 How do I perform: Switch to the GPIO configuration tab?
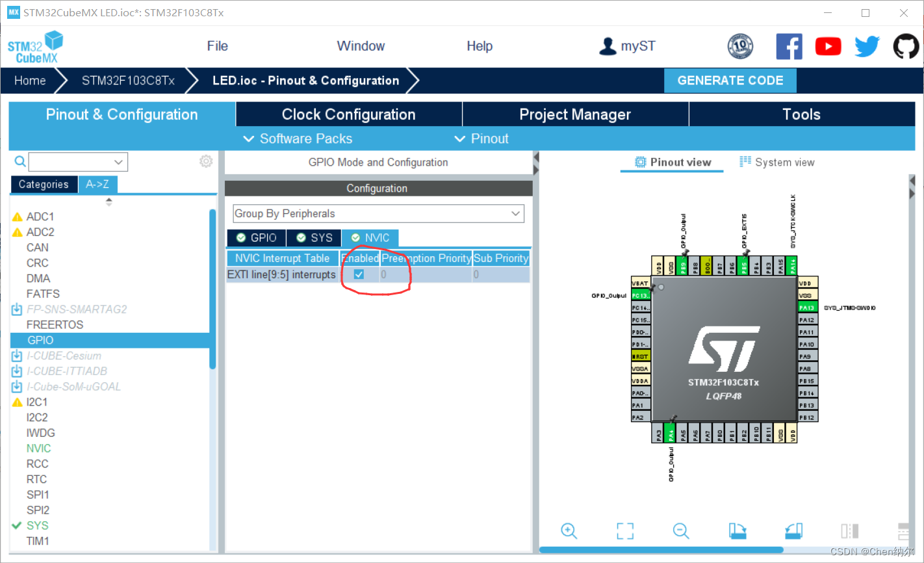pyautogui.click(x=257, y=238)
